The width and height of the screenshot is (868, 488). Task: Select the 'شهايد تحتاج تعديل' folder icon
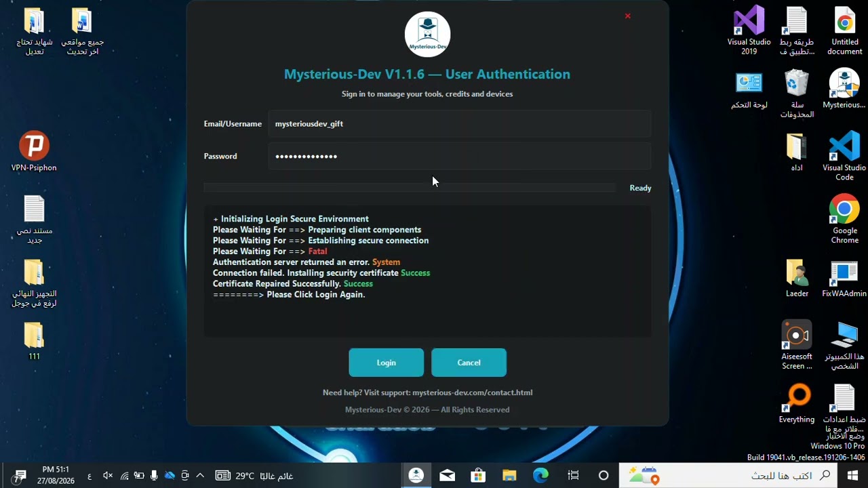click(x=34, y=30)
